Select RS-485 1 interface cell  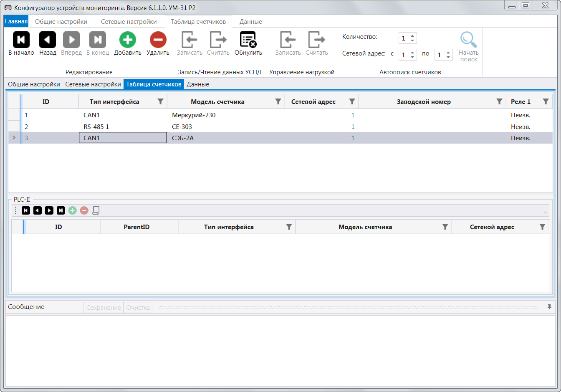click(123, 126)
